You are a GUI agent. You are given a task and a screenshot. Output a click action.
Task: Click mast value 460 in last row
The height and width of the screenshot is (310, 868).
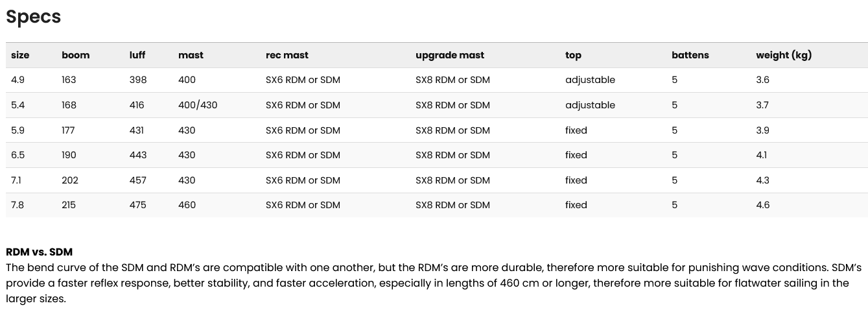(x=187, y=205)
